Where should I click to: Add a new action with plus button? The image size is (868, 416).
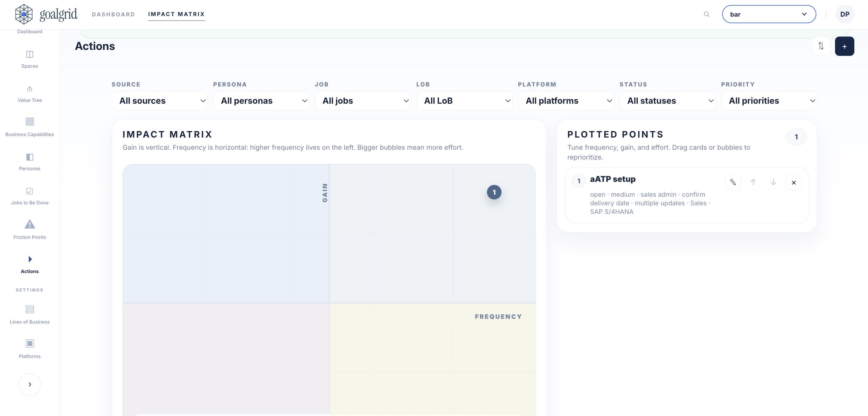point(845,46)
